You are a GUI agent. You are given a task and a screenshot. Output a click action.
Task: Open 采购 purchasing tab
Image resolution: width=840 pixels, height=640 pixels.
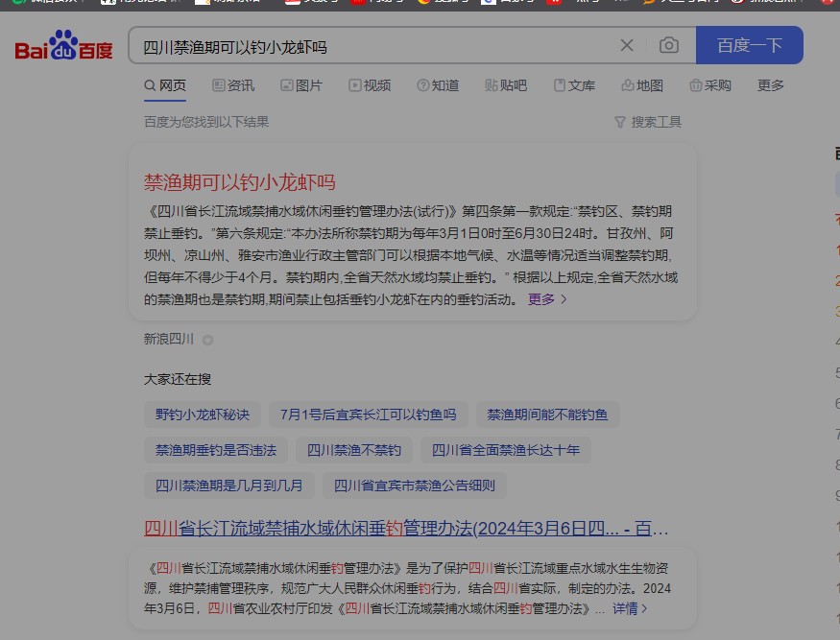coord(710,85)
